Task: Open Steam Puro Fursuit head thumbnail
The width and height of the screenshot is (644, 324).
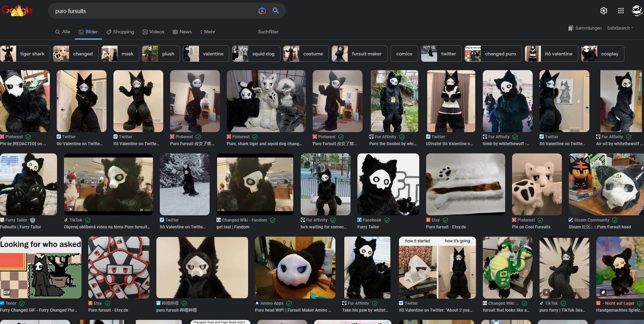Action: coord(606,184)
